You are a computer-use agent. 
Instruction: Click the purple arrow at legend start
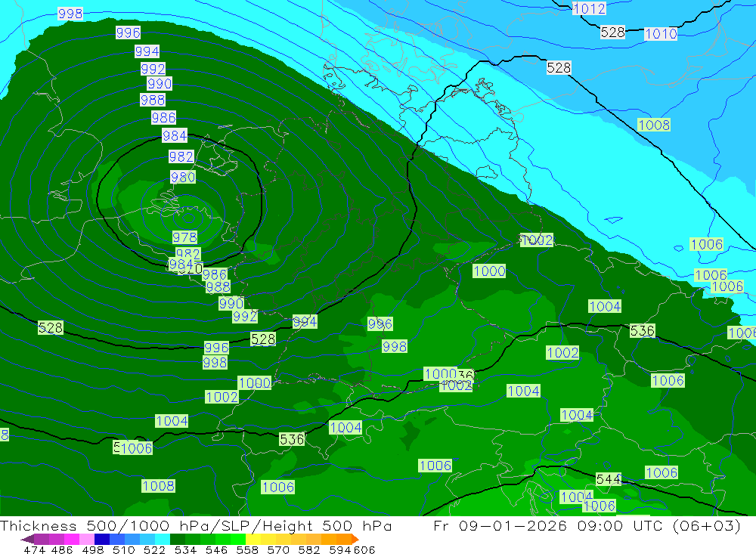[27, 539]
